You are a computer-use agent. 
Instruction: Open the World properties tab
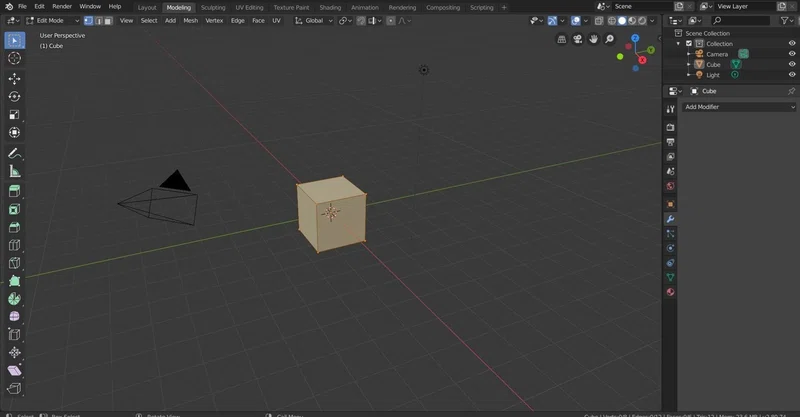670,186
